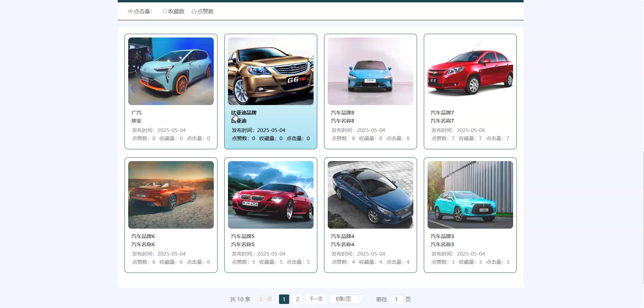Screen dimensions: 644x308
Task: Click the 汽车品牌3 brand label
Action: pyautogui.click(x=442, y=236)
